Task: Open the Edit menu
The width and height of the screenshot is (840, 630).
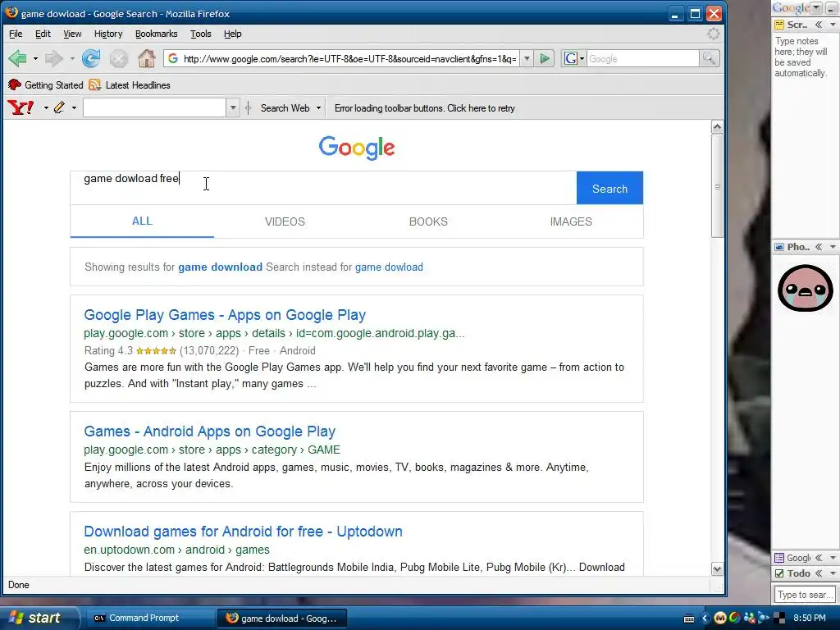Action: click(x=43, y=34)
